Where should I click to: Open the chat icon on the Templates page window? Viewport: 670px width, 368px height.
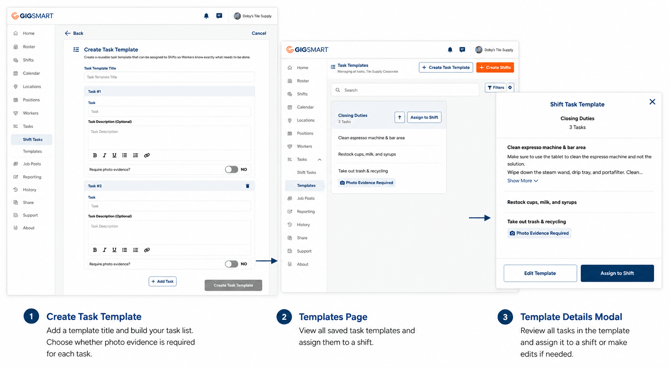(x=462, y=50)
